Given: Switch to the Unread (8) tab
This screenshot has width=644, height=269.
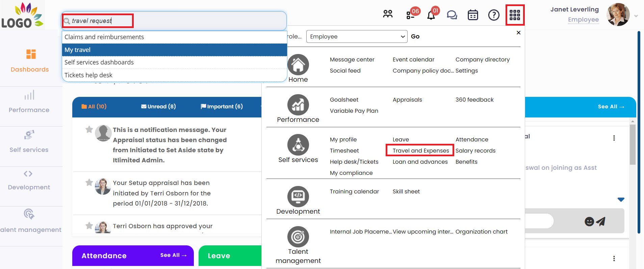Looking at the screenshot, I should 158,107.
